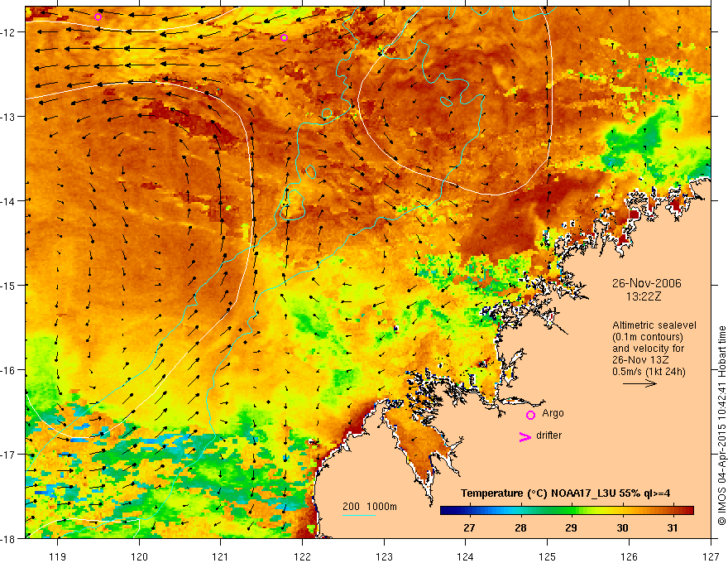
Task: Click the Temperature NOAA17_L3U colorbar title
Action: click(565, 493)
